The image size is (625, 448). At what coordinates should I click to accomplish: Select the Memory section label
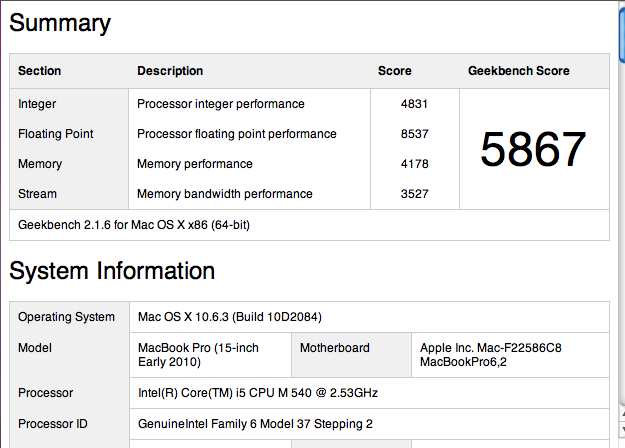(40, 164)
